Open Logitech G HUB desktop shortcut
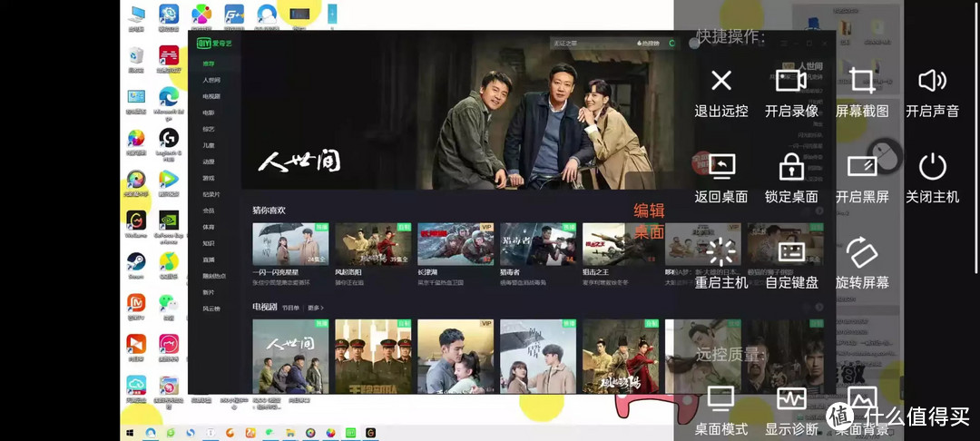Screen dimensions: 980x441 169,143
